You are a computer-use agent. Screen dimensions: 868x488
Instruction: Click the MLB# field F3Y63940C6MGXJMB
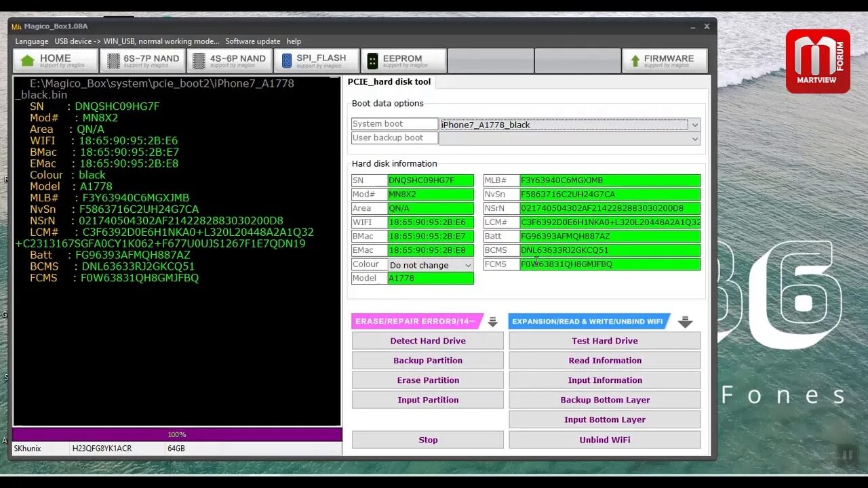[610, 180]
